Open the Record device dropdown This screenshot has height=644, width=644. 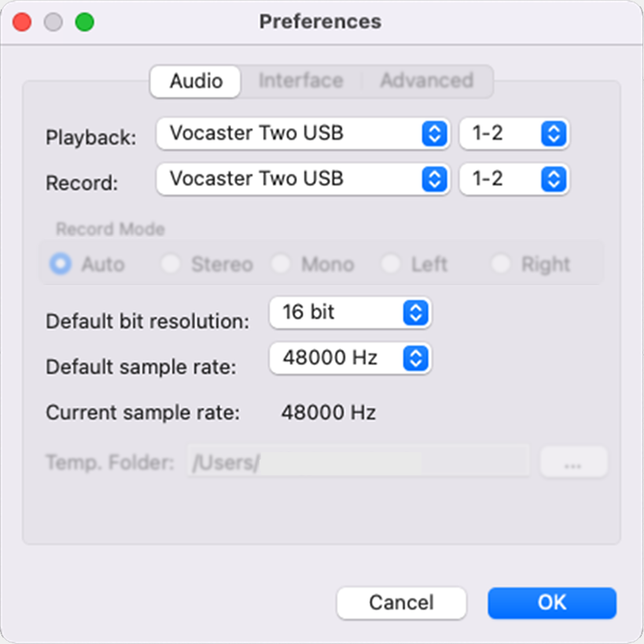point(303,179)
